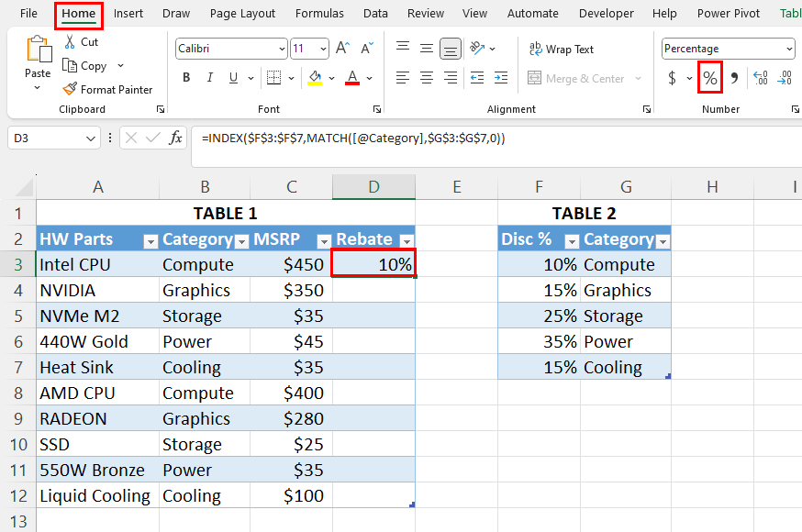Apply Percent Style format
This screenshot has width=802, height=532.
pyautogui.click(x=710, y=78)
